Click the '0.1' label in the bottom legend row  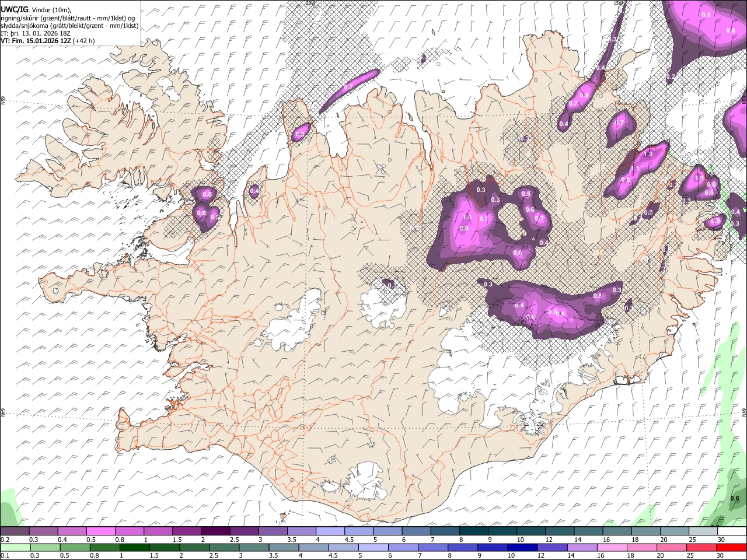point(5,555)
